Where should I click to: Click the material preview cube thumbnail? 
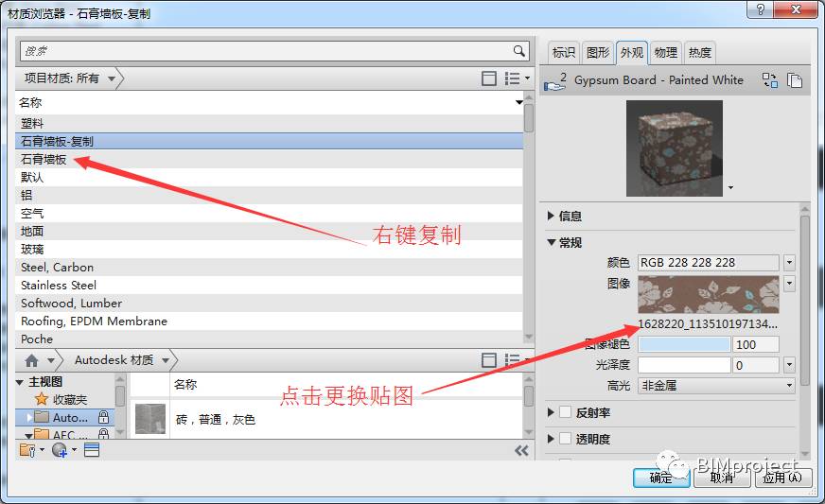pos(674,148)
